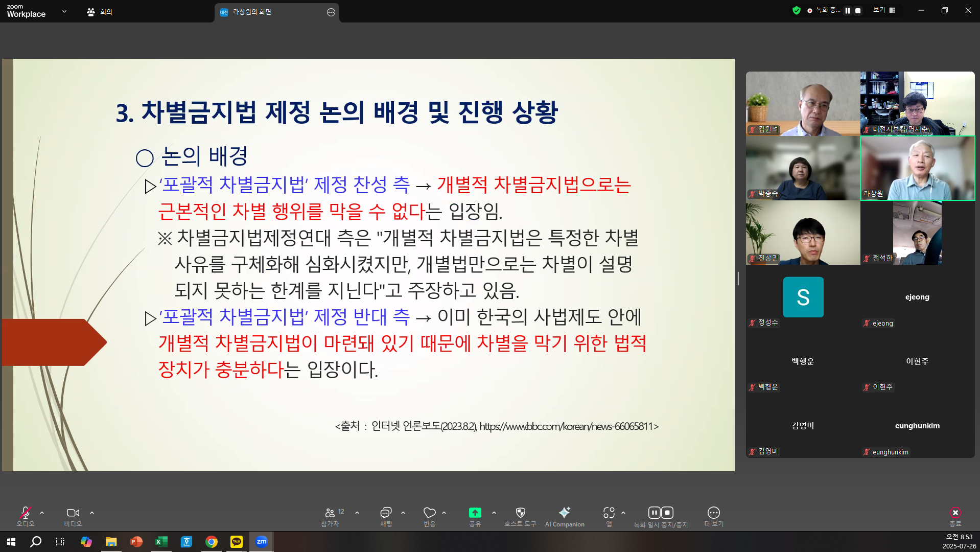980x552 pixels.
Task: Mute the 오디오 microphone
Action: tap(25, 513)
